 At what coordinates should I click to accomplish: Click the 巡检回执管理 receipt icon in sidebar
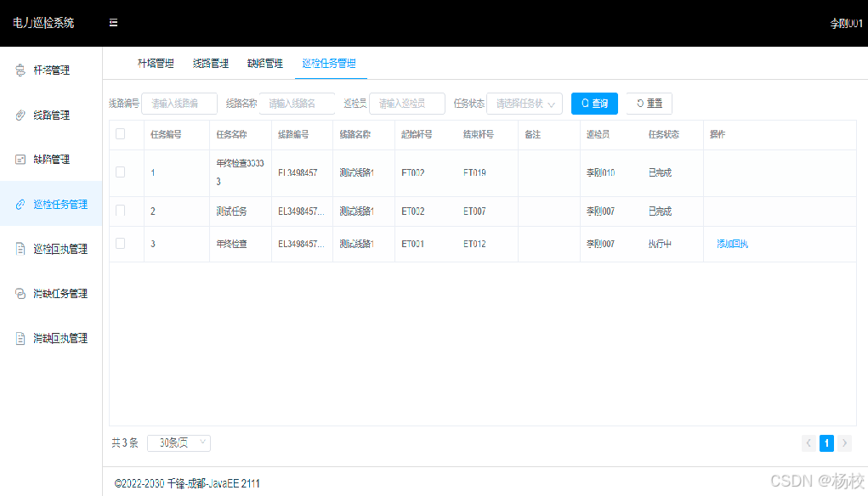[x=19, y=249]
